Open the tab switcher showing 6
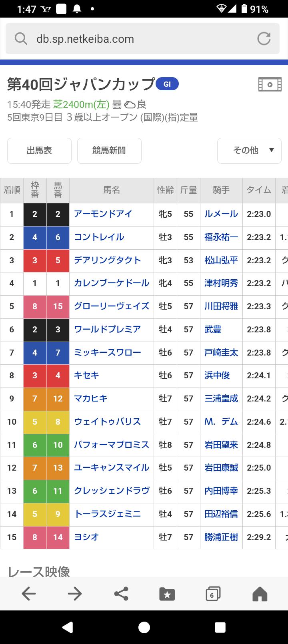The image size is (288, 644). [213, 594]
